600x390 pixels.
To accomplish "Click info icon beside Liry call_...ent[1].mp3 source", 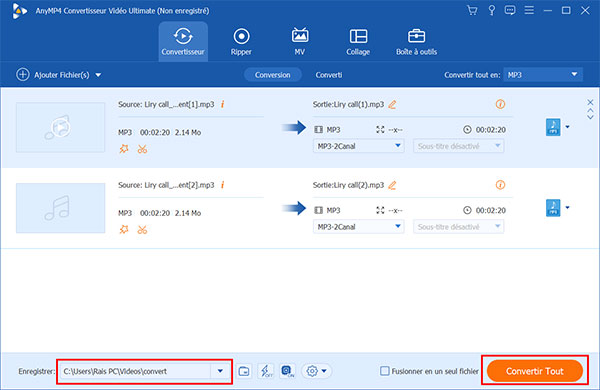I will tap(222, 104).
